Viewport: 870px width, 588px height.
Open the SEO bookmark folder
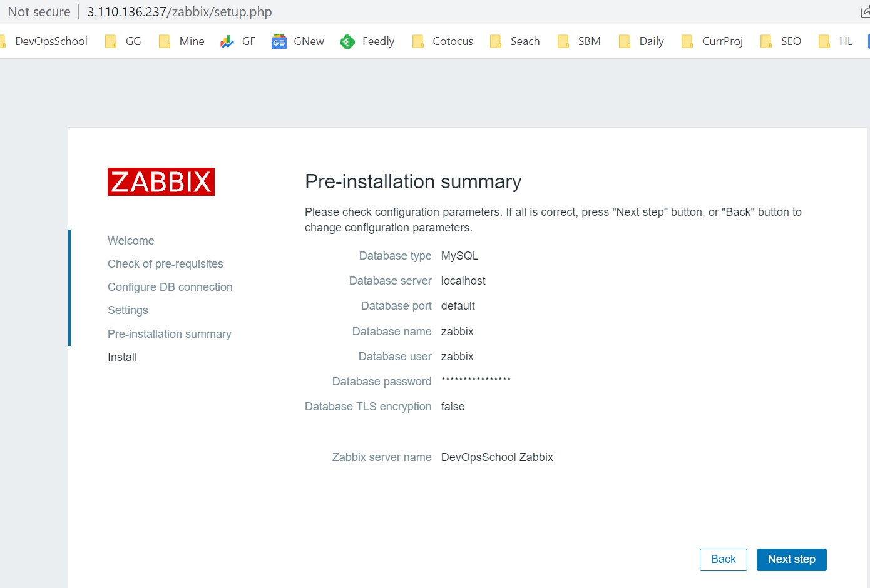click(x=781, y=41)
